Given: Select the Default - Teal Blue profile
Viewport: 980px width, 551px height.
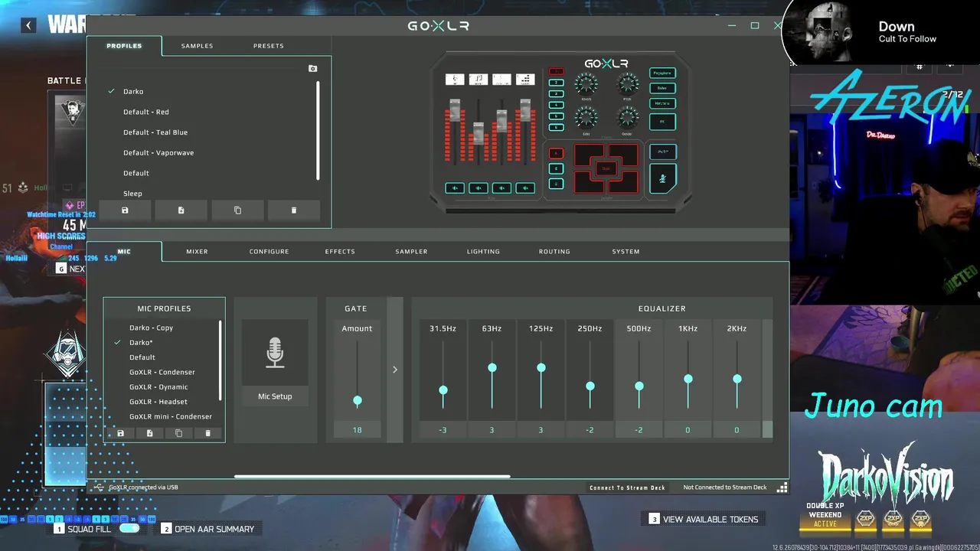Looking at the screenshot, I should pyautogui.click(x=155, y=132).
